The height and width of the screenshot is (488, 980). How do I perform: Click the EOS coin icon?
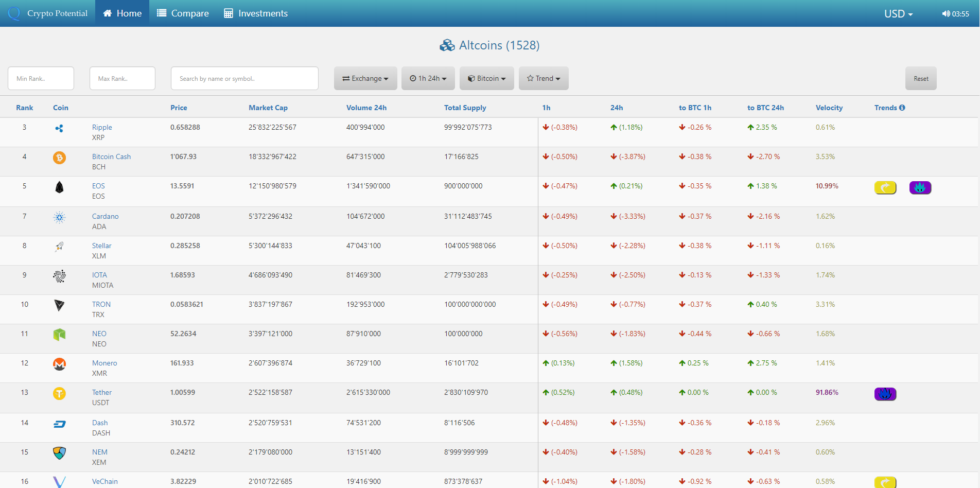pyautogui.click(x=59, y=187)
